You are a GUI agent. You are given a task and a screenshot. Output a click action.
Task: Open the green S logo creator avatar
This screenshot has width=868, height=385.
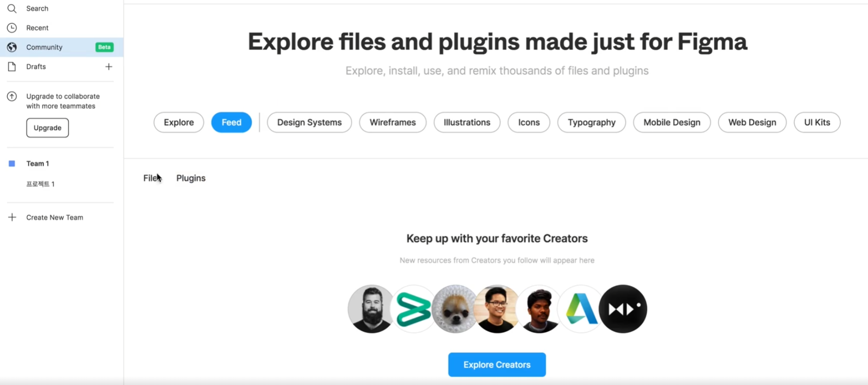click(x=413, y=309)
